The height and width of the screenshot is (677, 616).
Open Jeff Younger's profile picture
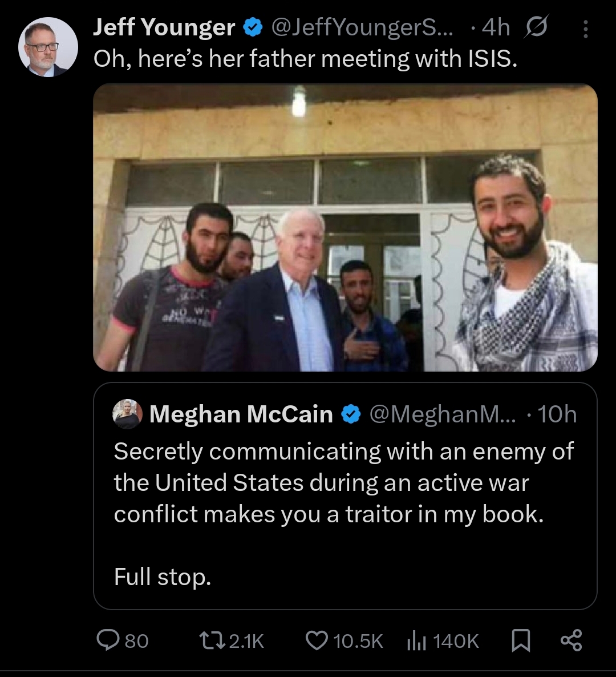tap(48, 47)
